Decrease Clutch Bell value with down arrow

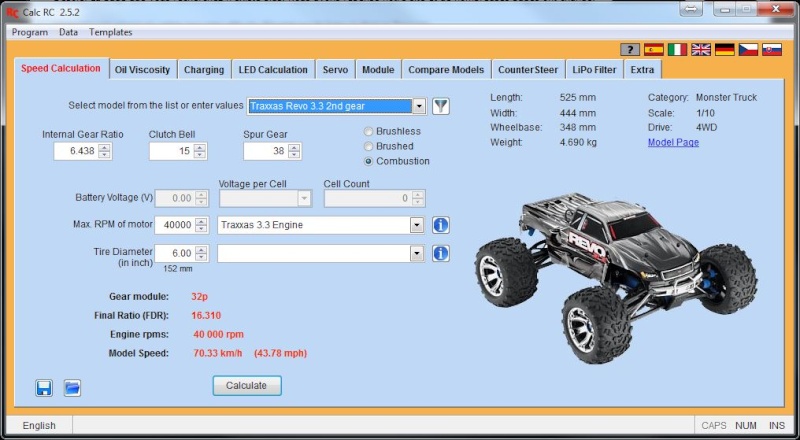200,155
